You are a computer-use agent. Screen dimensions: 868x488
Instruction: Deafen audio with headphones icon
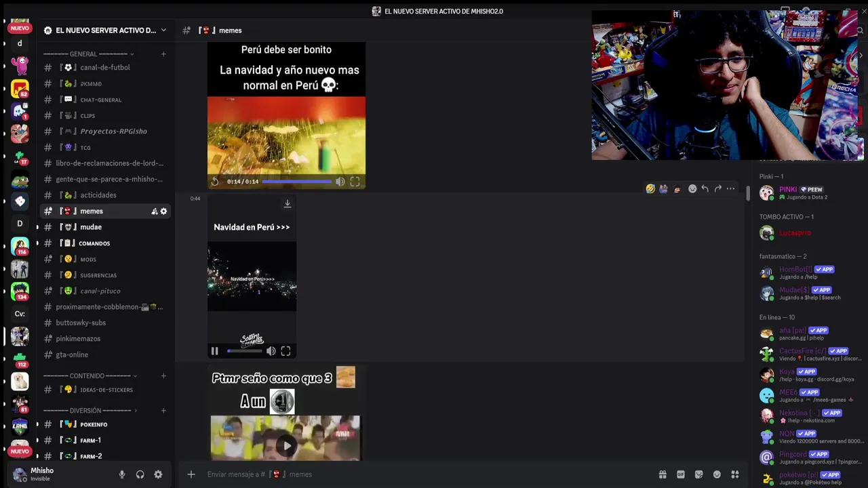140,474
